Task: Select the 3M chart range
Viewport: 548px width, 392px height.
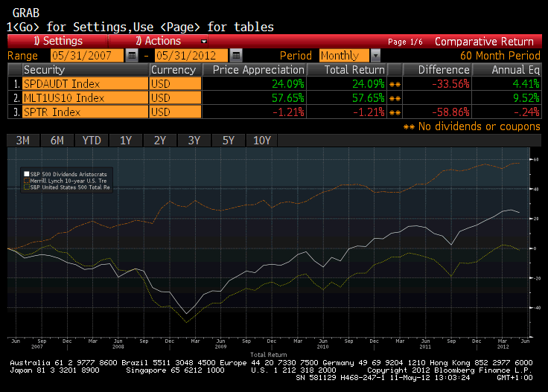Action: point(23,141)
